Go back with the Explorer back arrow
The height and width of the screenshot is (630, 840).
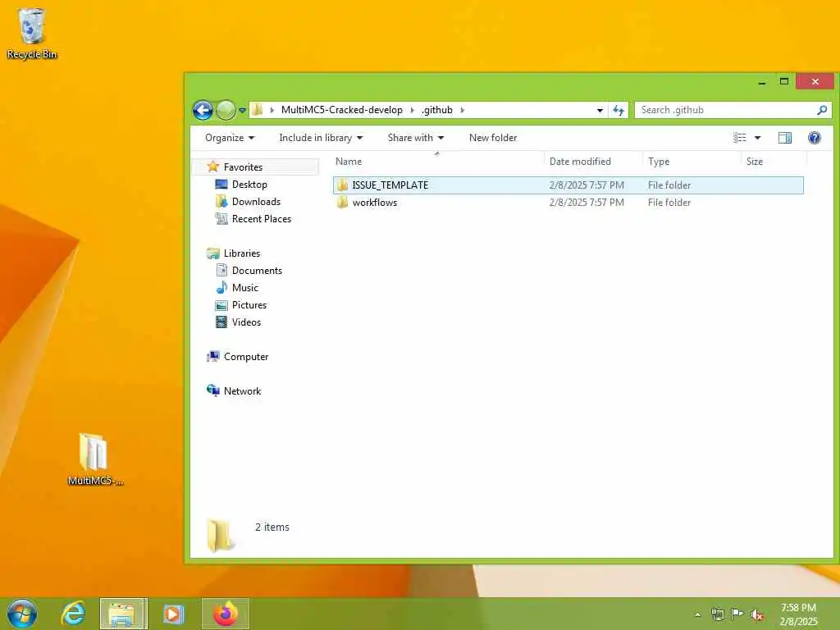click(203, 111)
